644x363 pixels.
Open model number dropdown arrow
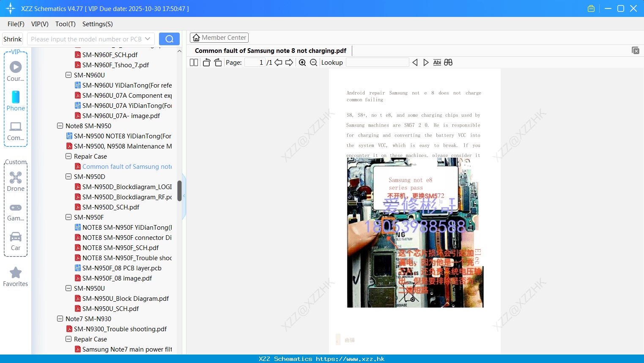pyautogui.click(x=148, y=39)
